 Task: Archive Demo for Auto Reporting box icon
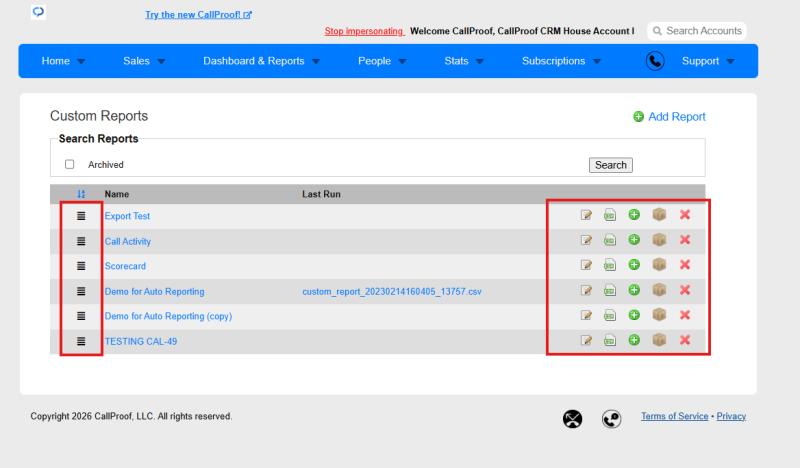click(659, 290)
